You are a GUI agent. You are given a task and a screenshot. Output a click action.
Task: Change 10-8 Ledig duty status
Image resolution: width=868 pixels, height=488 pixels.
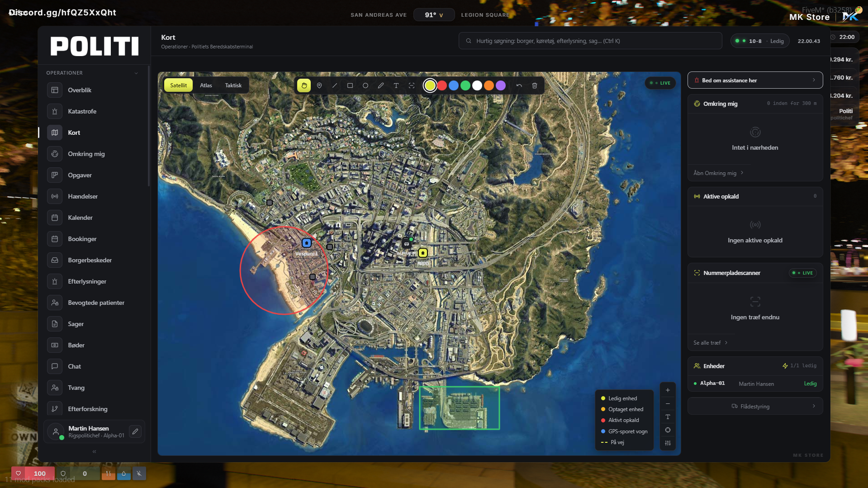[x=760, y=41]
